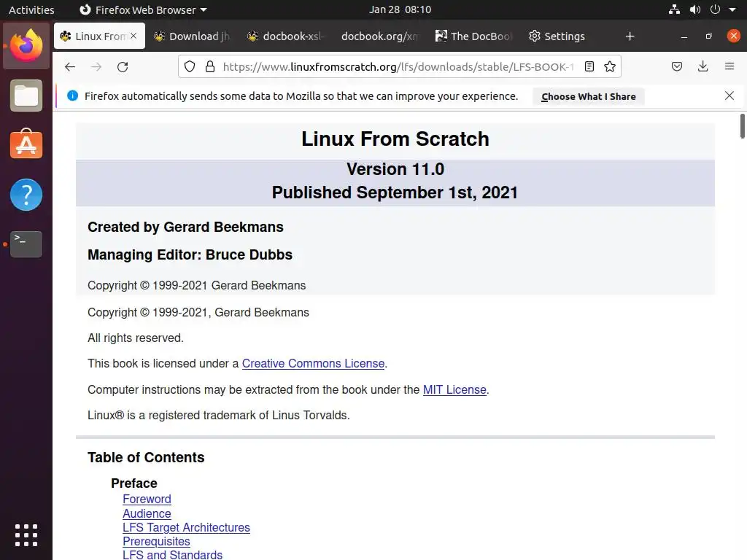Viewport: 747px width, 560px height.
Task: Open the Firefox hamburger menu
Action: click(x=729, y=66)
